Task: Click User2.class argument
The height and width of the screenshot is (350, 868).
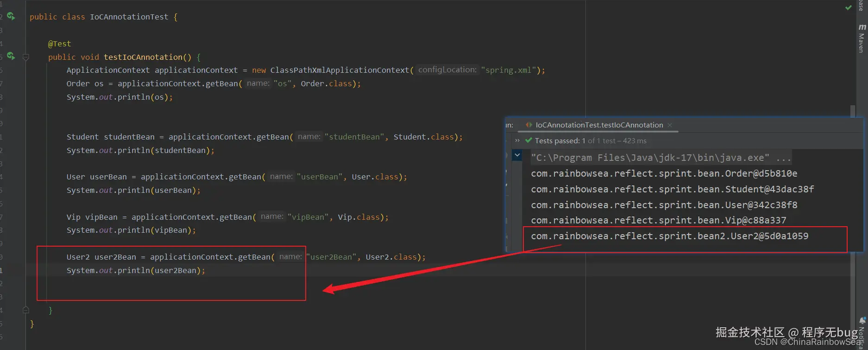Action: point(391,257)
